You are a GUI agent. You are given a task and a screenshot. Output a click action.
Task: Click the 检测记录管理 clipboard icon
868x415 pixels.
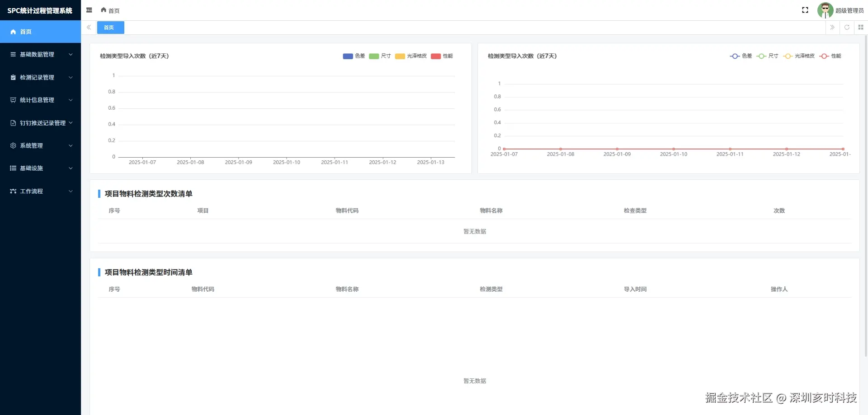tap(13, 78)
